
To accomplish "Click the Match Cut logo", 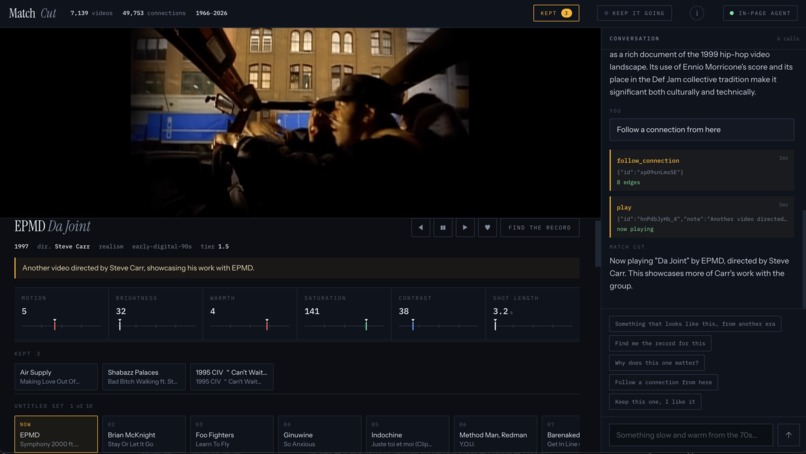I will tap(32, 13).
